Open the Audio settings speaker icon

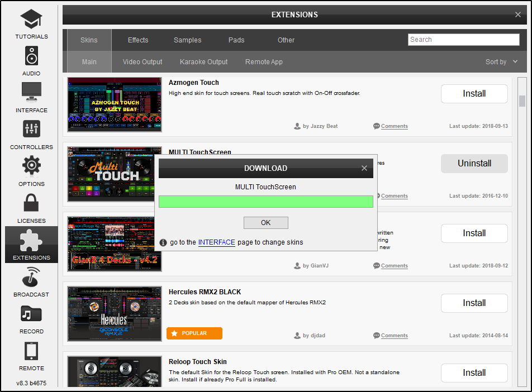[31, 56]
